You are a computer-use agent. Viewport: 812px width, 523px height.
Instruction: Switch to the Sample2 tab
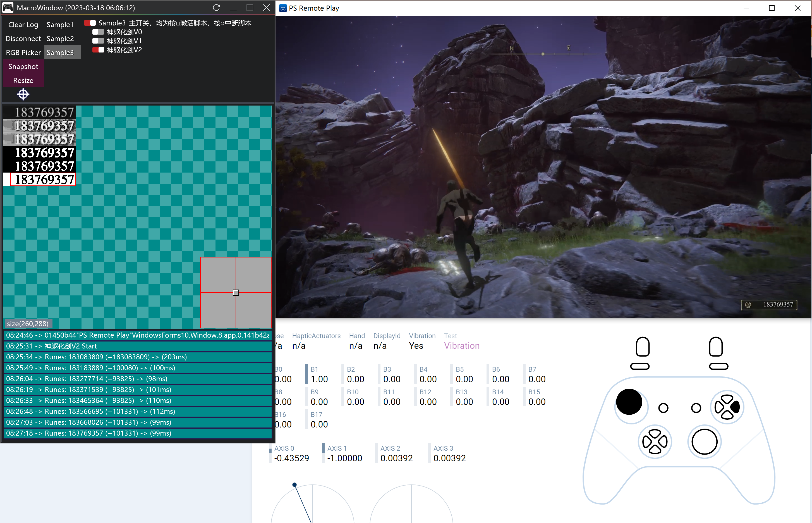tap(60, 38)
